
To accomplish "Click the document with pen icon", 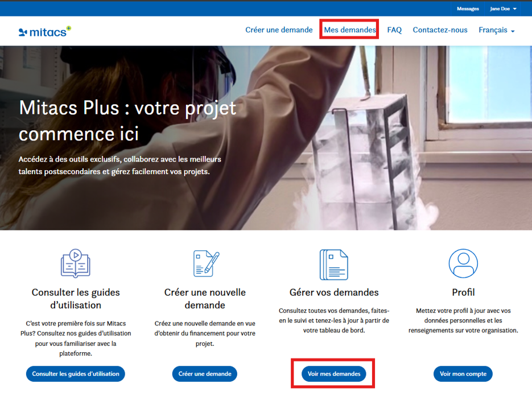I will [x=206, y=264].
